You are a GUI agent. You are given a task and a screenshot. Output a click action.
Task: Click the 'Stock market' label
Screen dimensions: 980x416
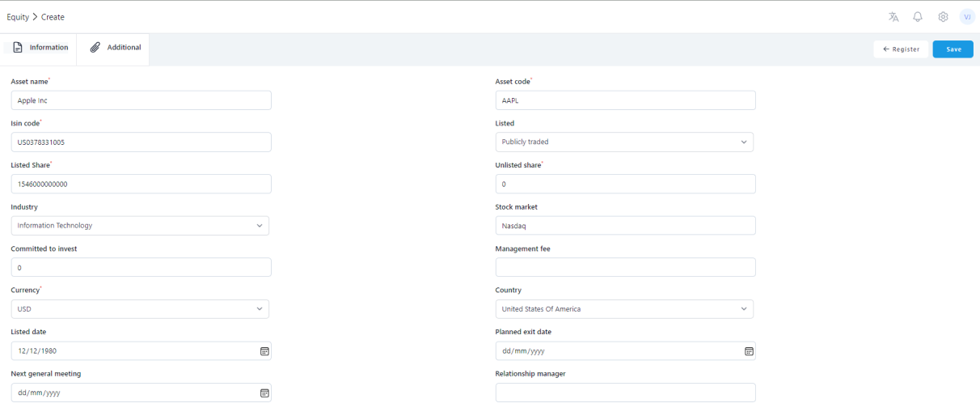pos(517,207)
